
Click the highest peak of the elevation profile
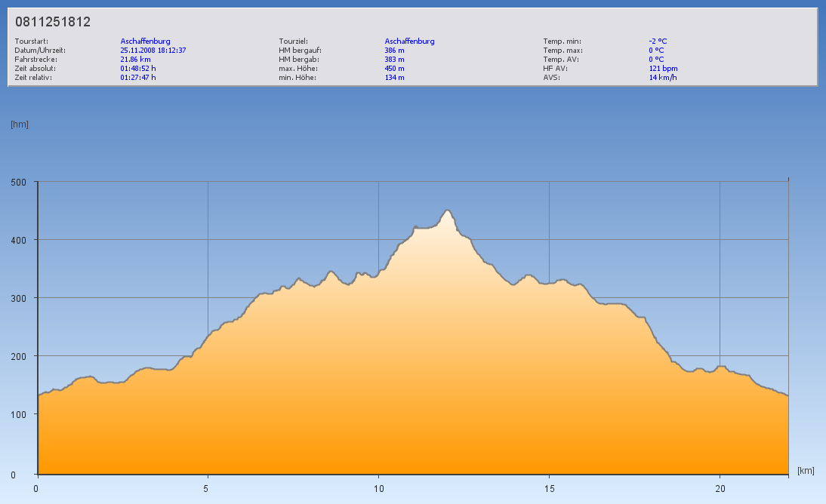[x=448, y=211]
